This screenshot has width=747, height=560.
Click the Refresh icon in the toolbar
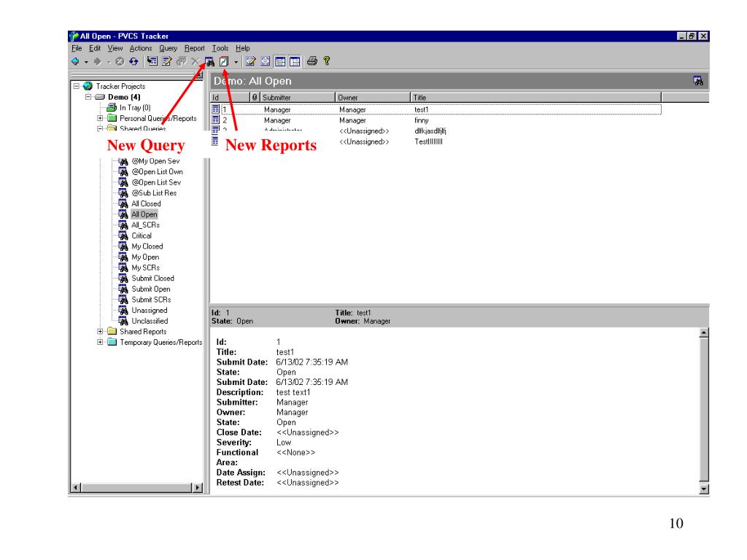click(x=133, y=61)
